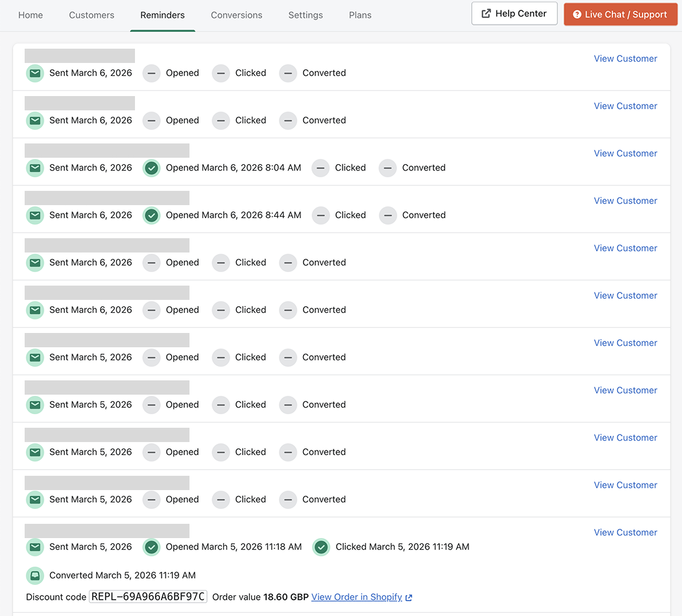Click the external link icon in Help Center button
Viewport: 682px width, 616px height.
(486, 14)
